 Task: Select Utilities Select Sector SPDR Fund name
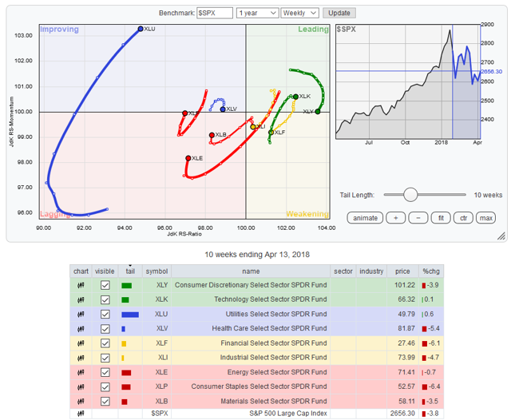pos(276,314)
